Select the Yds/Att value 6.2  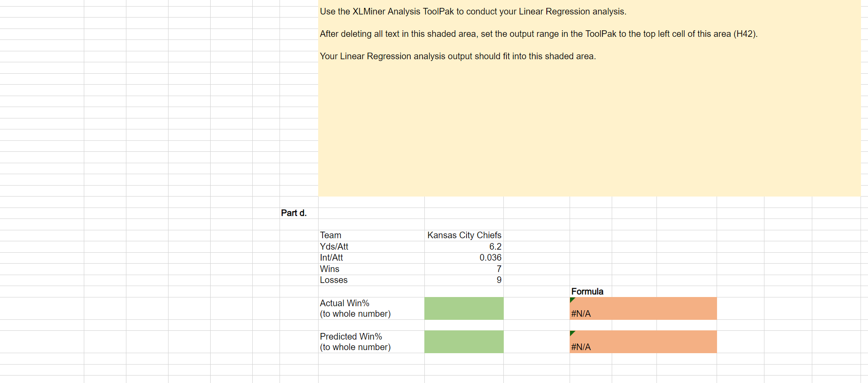tap(464, 247)
